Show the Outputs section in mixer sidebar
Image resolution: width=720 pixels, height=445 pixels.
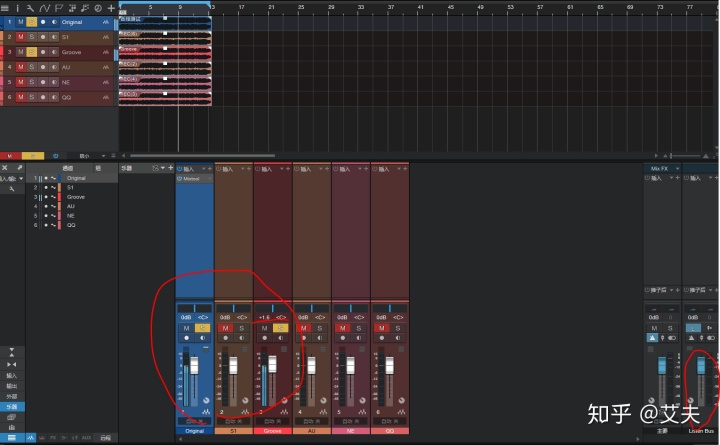coord(11,386)
